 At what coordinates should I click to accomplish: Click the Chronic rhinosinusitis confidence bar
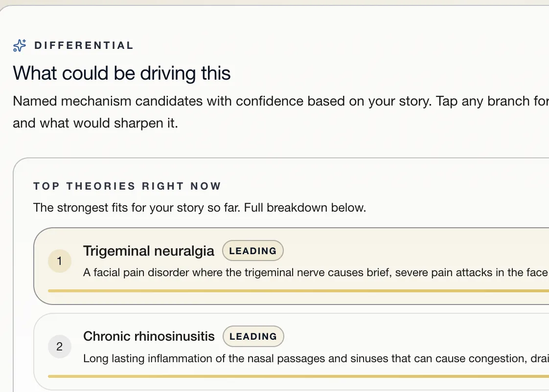click(x=298, y=376)
